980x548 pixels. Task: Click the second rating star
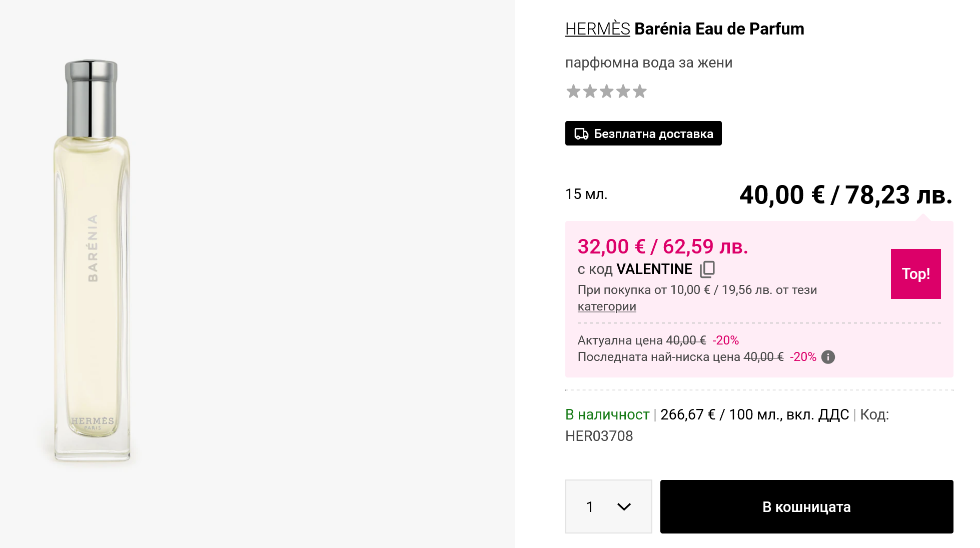590,91
